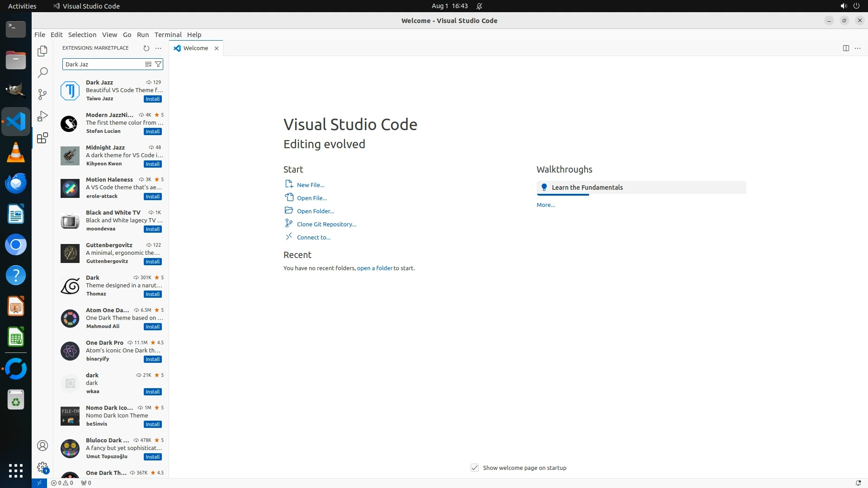Clear extensions search results icon
868x488 pixels.
(x=148, y=64)
